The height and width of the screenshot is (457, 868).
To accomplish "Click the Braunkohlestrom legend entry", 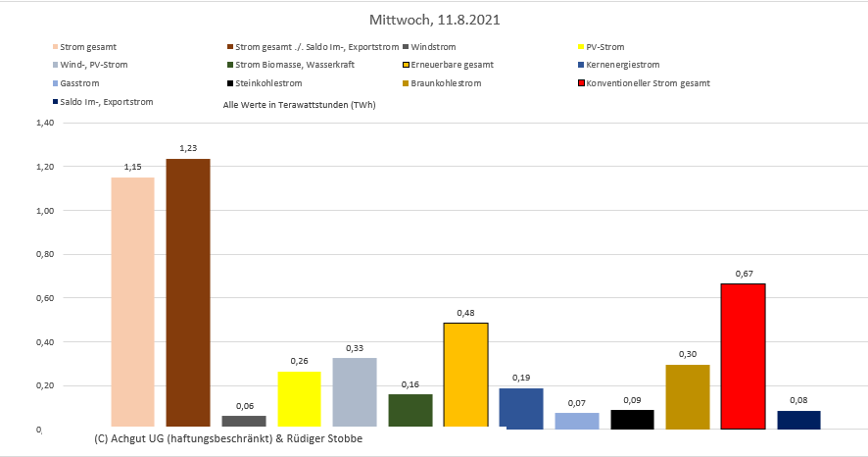I will (450, 83).
